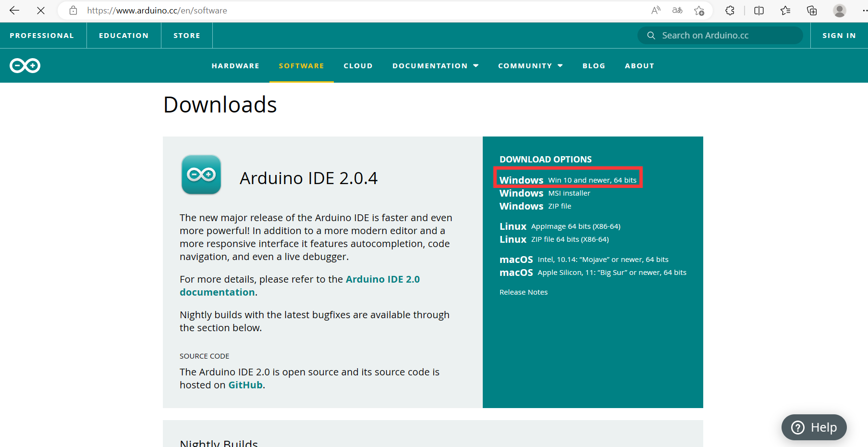The height and width of the screenshot is (447, 868).
Task: Add page to favorites star icon
Action: click(699, 11)
